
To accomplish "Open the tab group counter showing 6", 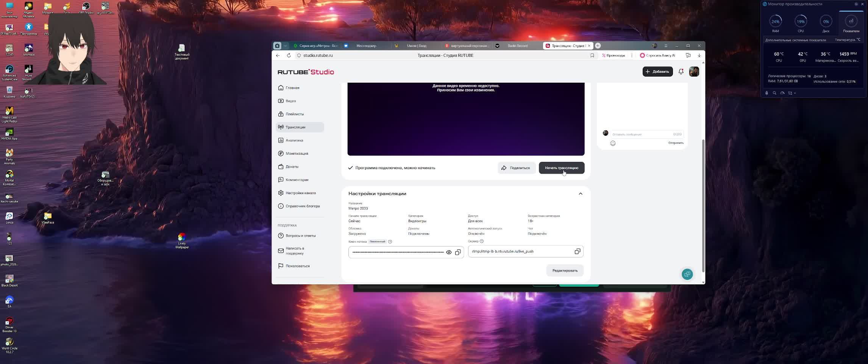I will (277, 46).
